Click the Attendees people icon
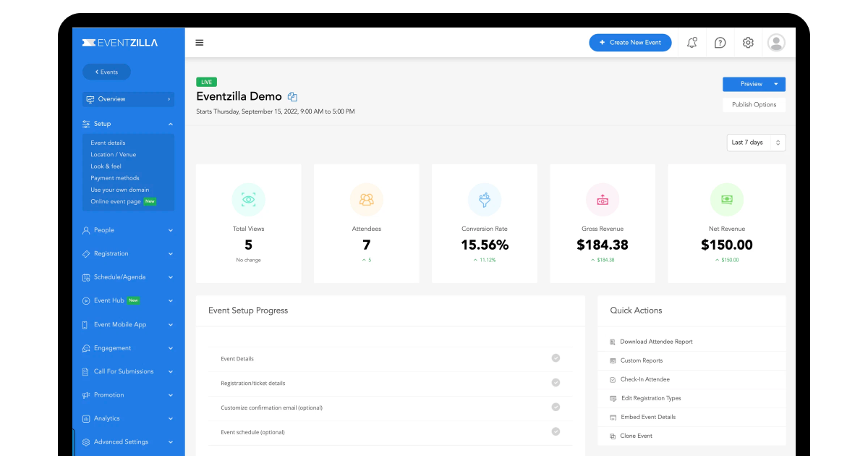The image size is (868, 456). coord(367,200)
